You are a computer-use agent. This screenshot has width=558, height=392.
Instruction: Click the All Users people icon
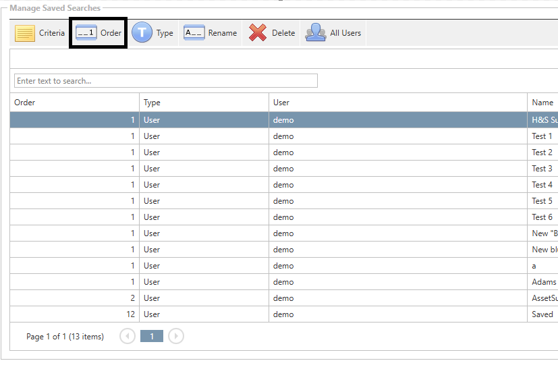316,33
